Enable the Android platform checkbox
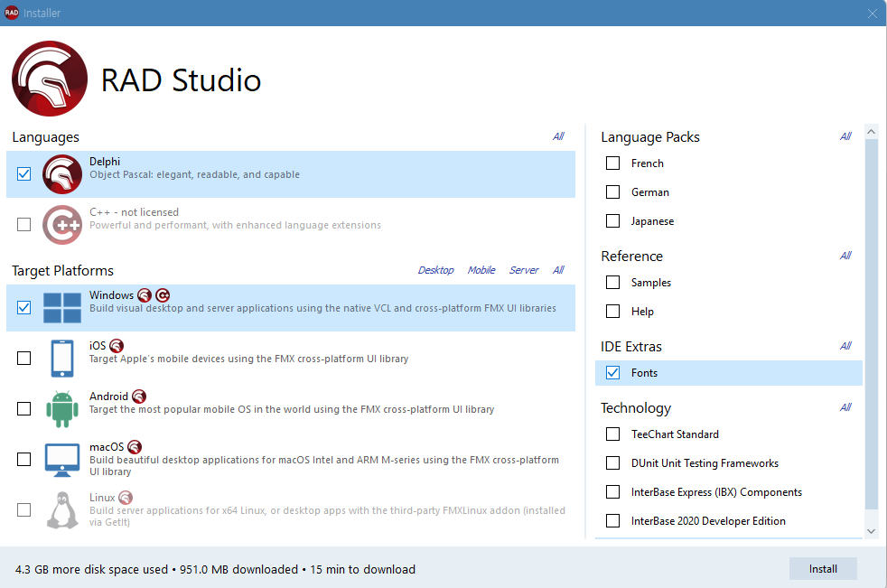The image size is (887, 588). click(x=23, y=408)
